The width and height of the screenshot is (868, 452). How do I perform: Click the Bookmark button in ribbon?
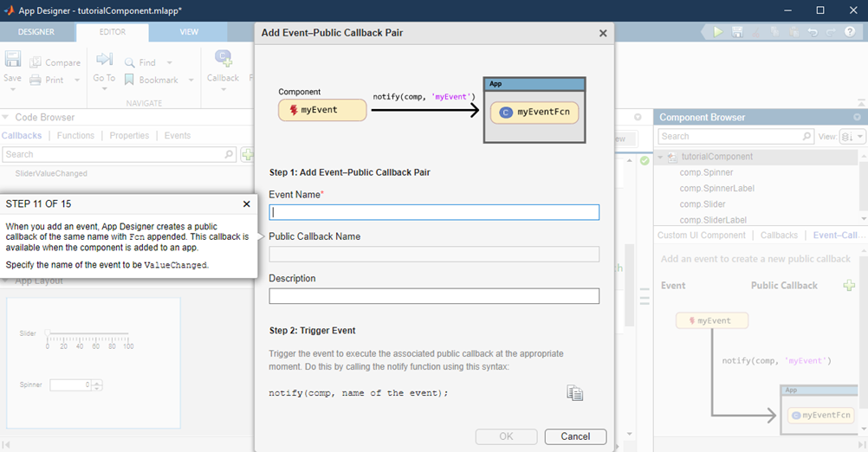click(x=151, y=80)
